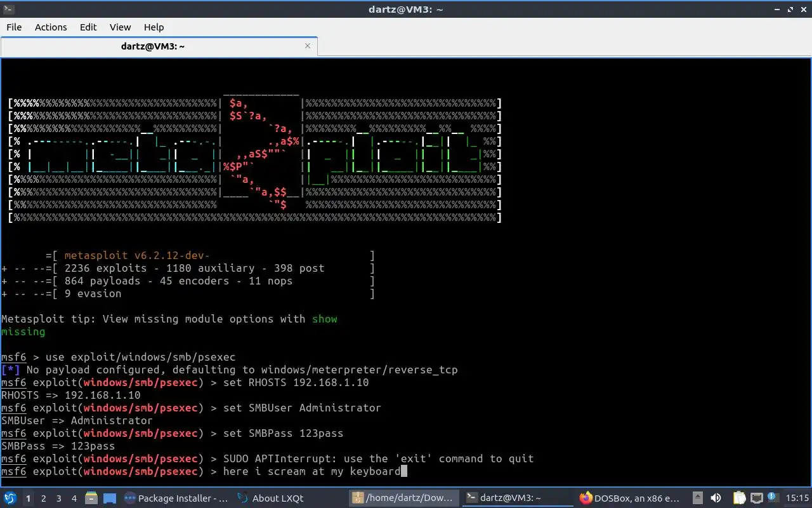Click the 'set SMBUser Administrator' command
Screen dimensions: 812x508
click(302, 408)
